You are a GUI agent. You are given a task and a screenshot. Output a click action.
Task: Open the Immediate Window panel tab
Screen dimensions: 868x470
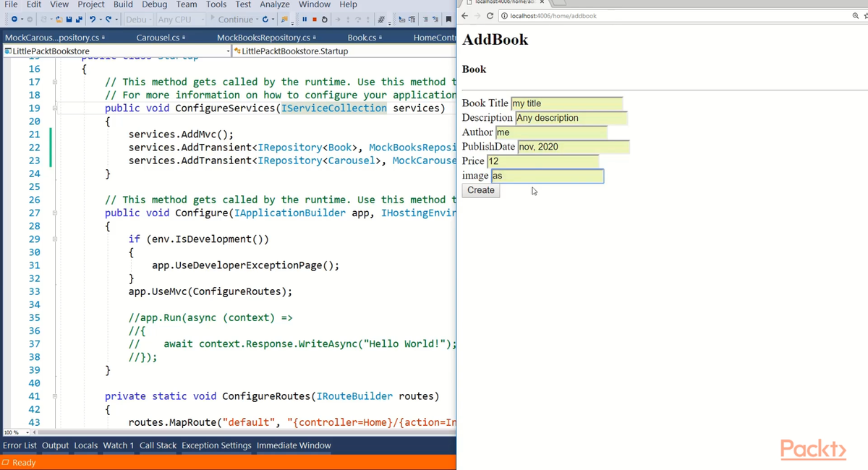[x=294, y=445]
